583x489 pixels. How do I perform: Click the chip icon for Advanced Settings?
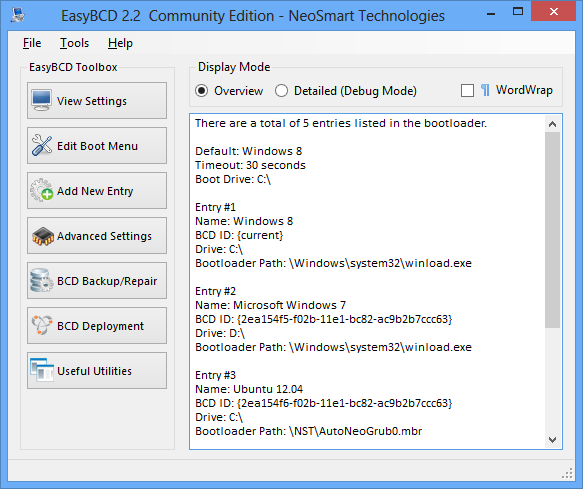(x=43, y=236)
